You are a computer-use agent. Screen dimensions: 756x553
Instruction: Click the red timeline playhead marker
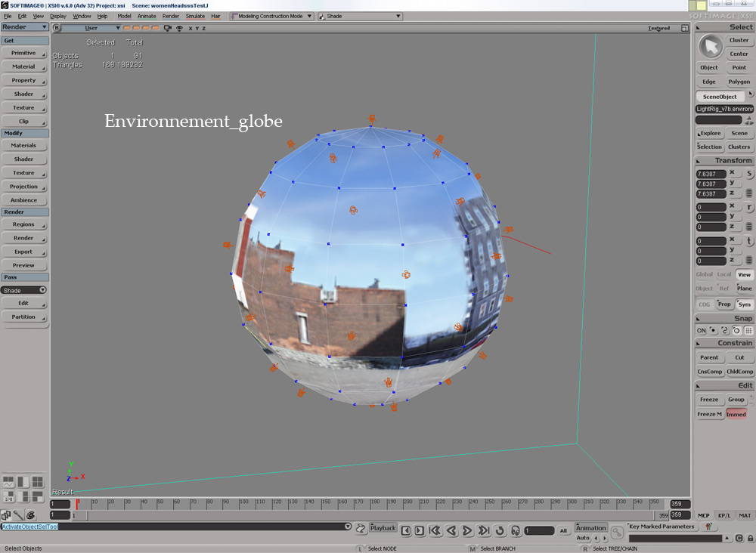(x=76, y=504)
